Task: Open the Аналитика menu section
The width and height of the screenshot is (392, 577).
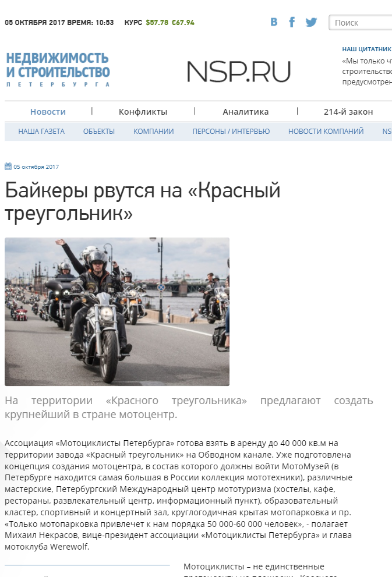Action: click(x=245, y=112)
